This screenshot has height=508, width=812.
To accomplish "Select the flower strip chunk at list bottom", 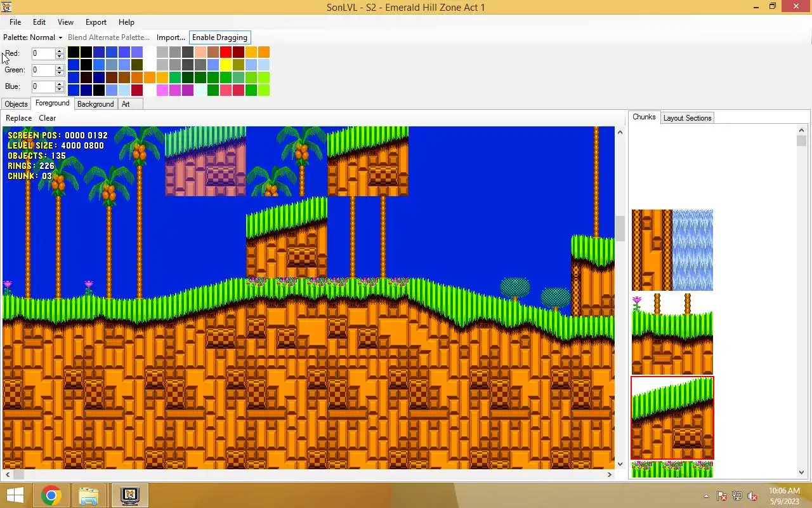I will [x=672, y=469].
